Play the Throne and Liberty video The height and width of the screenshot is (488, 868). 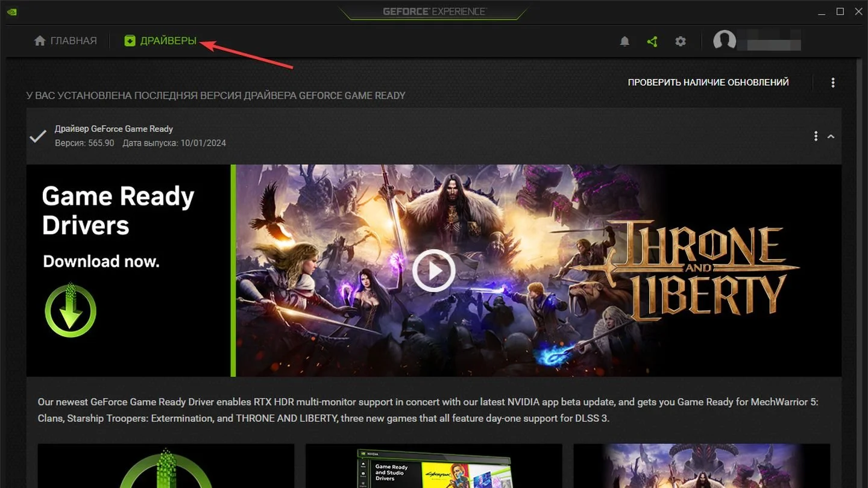[434, 271]
